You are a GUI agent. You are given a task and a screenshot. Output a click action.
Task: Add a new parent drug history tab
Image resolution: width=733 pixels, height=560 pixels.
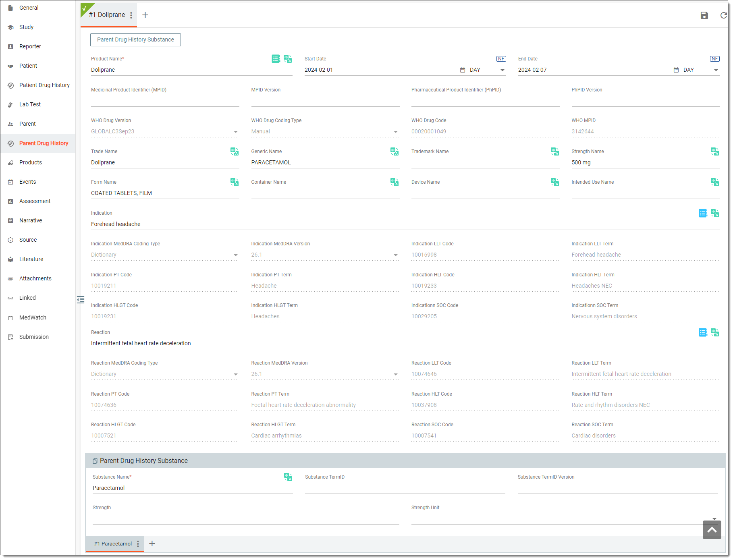click(145, 15)
